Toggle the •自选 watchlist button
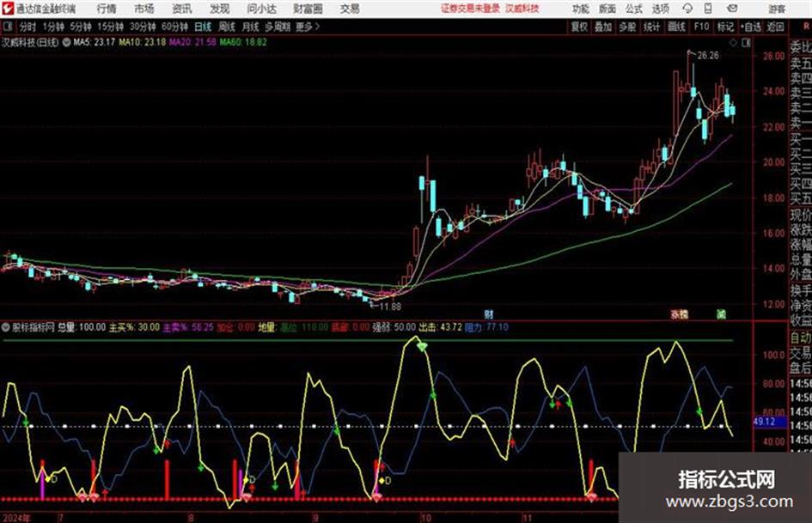The image size is (812, 523). click(x=751, y=27)
